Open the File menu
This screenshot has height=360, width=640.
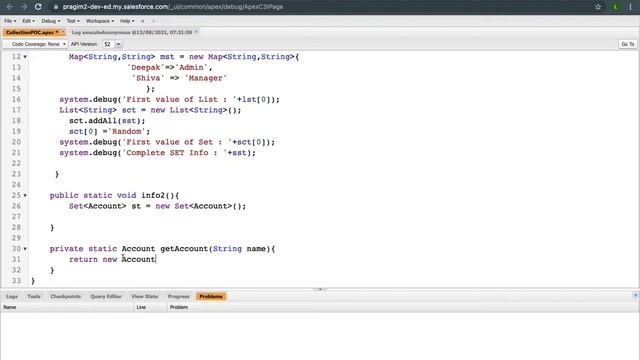10,21
